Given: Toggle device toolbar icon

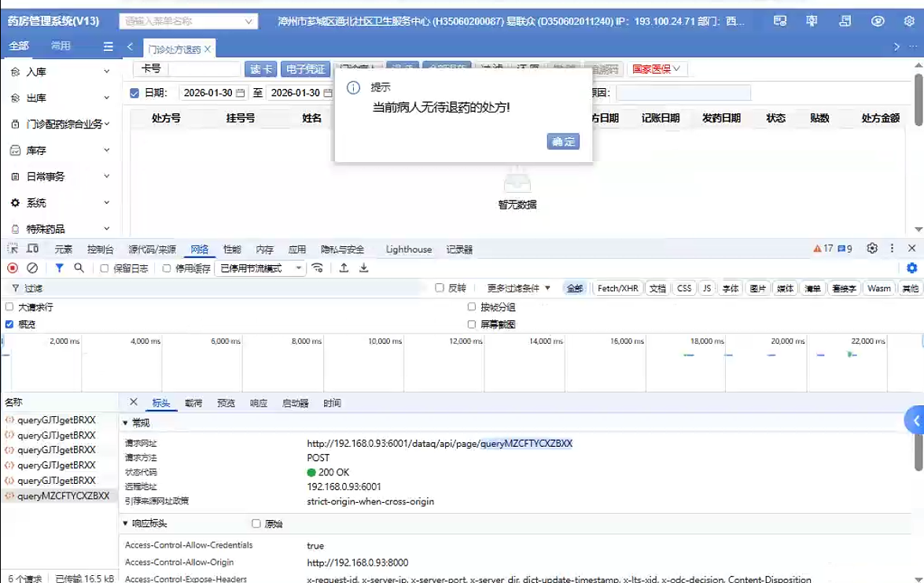Looking at the screenshot, I should (33, 249).
